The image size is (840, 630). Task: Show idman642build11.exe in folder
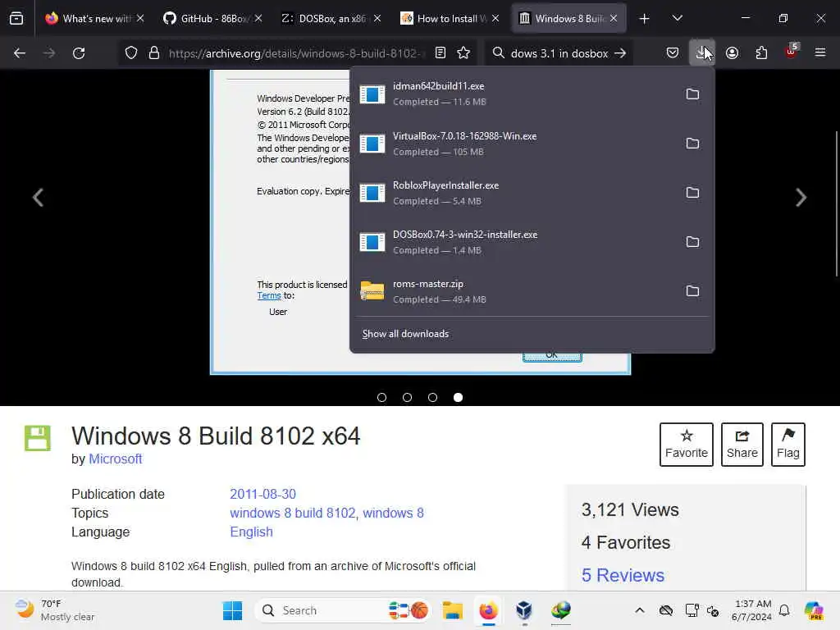click(x=692, y=94)
